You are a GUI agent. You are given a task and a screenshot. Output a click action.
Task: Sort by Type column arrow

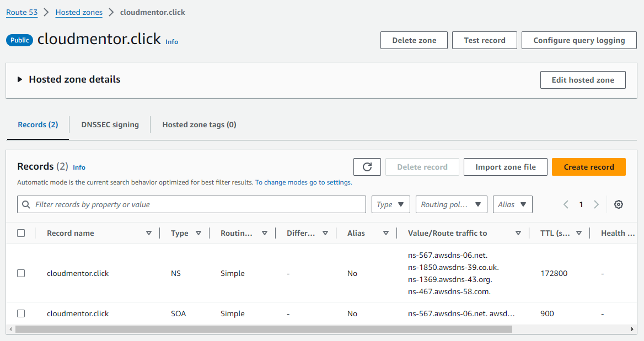(198, 233)
